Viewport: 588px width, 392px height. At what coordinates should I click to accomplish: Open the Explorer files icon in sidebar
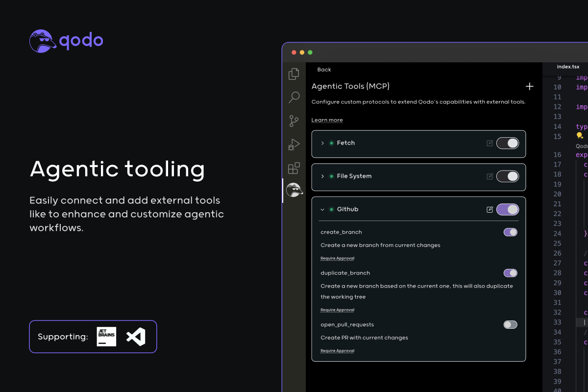294,73
